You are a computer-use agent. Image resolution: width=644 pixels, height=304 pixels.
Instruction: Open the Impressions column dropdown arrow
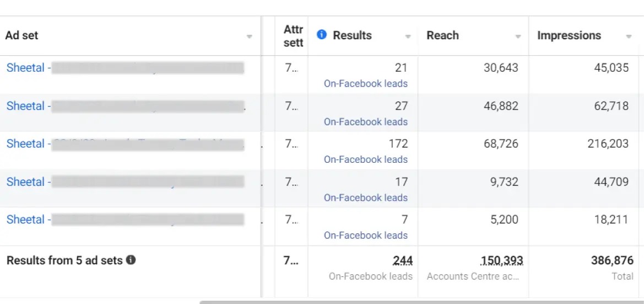(x=629, y=36)
